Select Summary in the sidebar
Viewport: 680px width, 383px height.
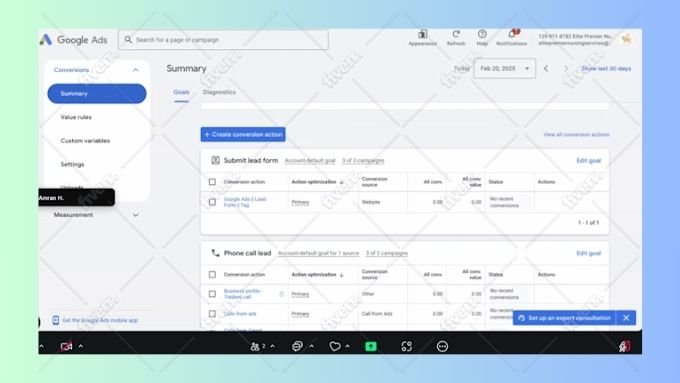(x=97, y=94)
